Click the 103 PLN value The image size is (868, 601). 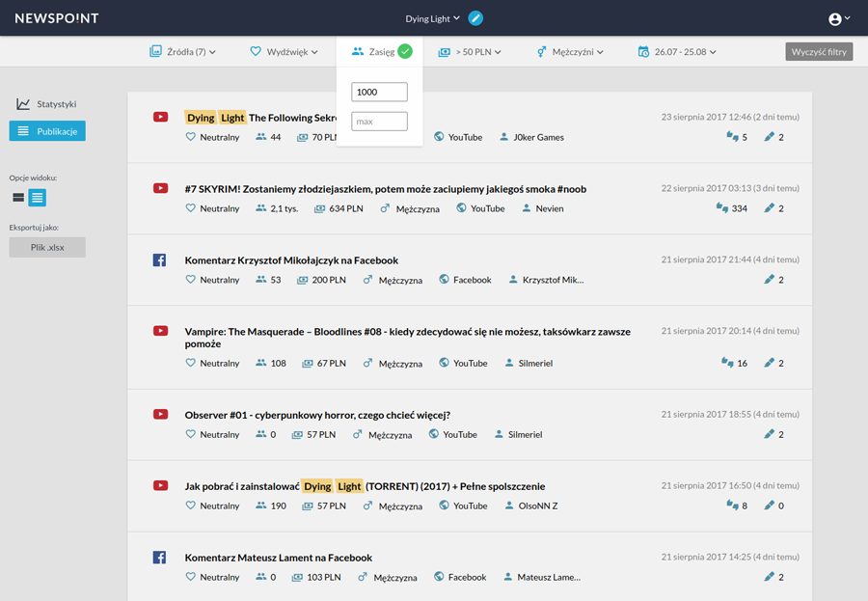coord(324,577)
